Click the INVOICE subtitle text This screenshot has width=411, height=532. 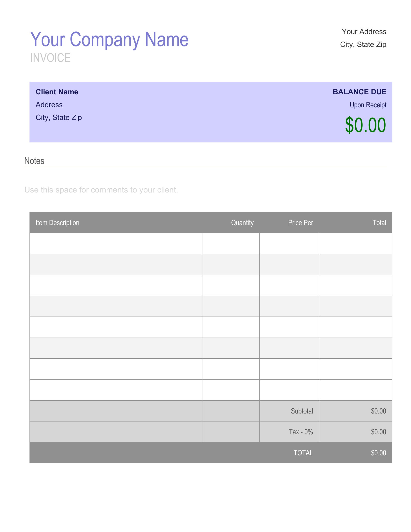[50, 58]
